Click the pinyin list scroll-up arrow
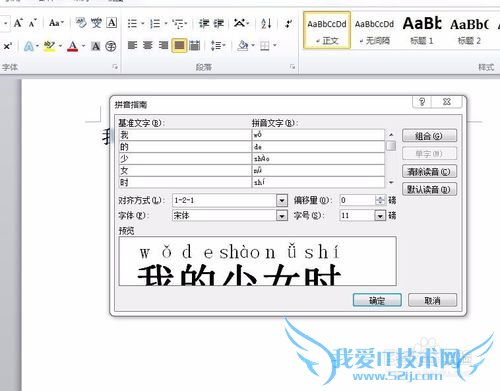This screenshot has height=391, width=500. coord(391,135)
